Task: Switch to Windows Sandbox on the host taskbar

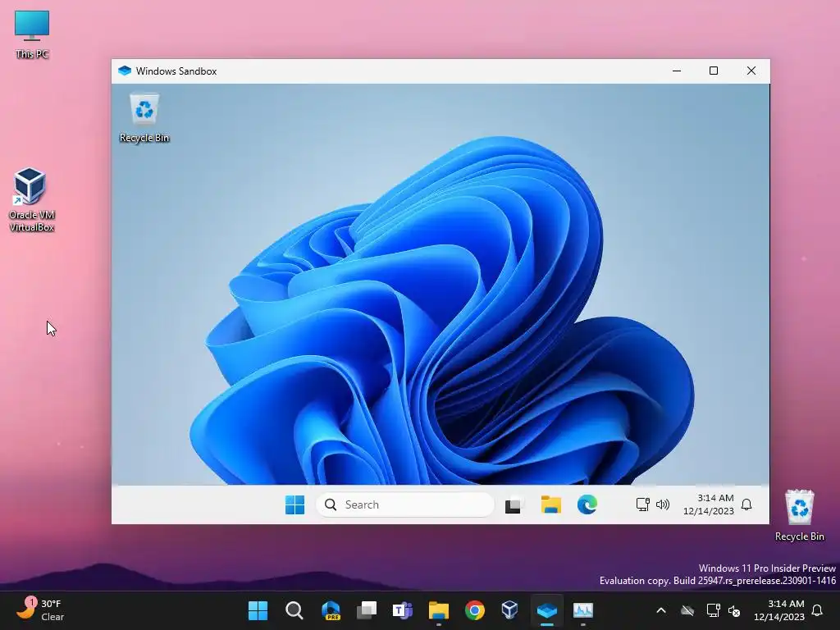Action: [547, 610]
